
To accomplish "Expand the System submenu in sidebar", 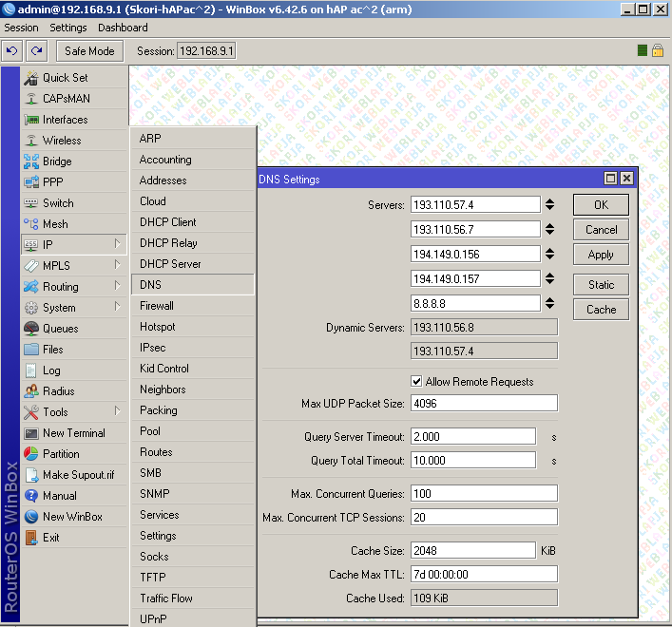I will click(x=118, y=307).
